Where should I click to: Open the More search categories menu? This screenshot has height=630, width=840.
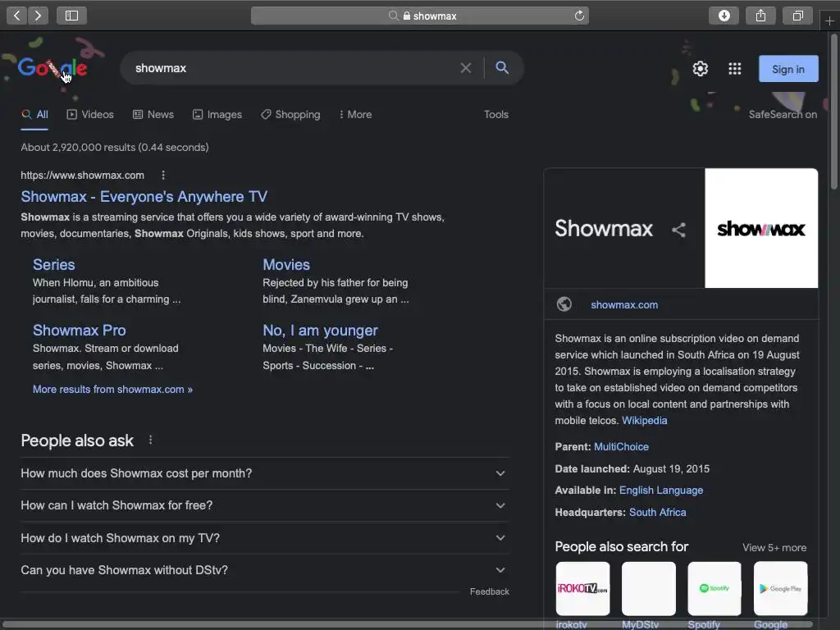tap(355, 115)
